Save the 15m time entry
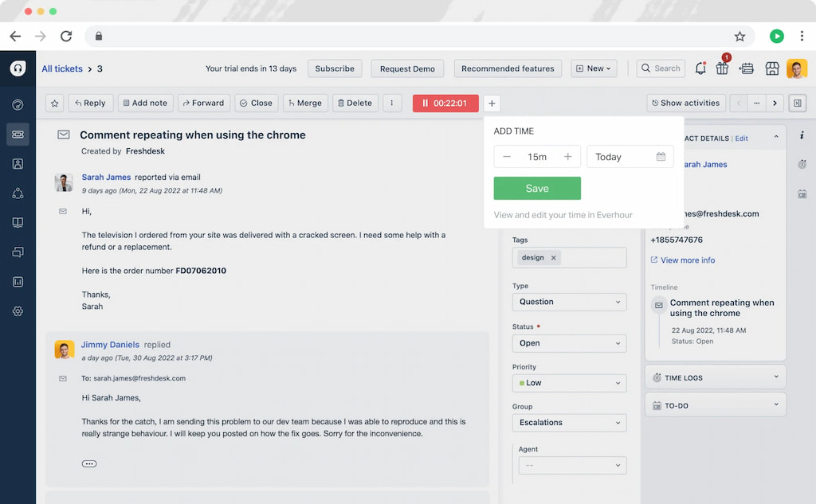Screen dimensions: 816x504 pyautogui.click(x=536, y=188)
